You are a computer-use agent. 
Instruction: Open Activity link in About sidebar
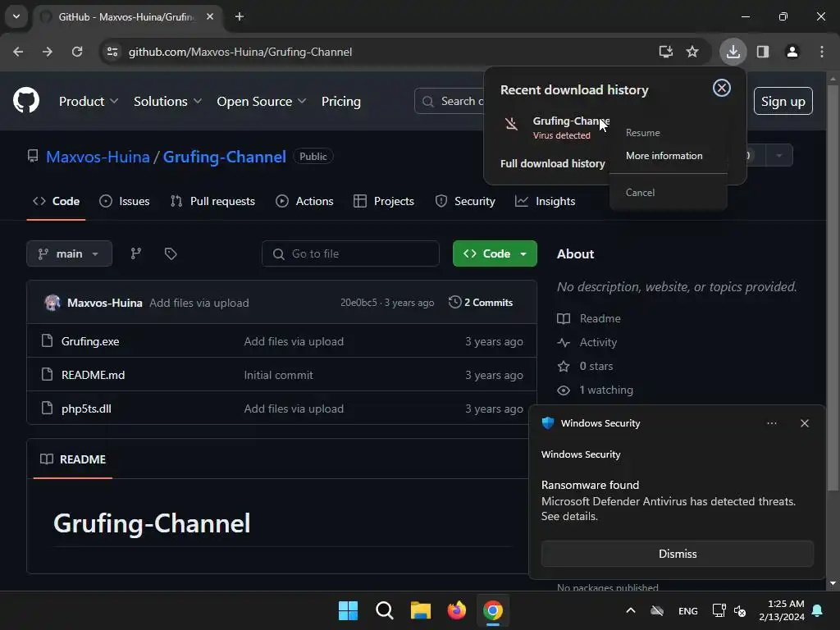point(598,342)
